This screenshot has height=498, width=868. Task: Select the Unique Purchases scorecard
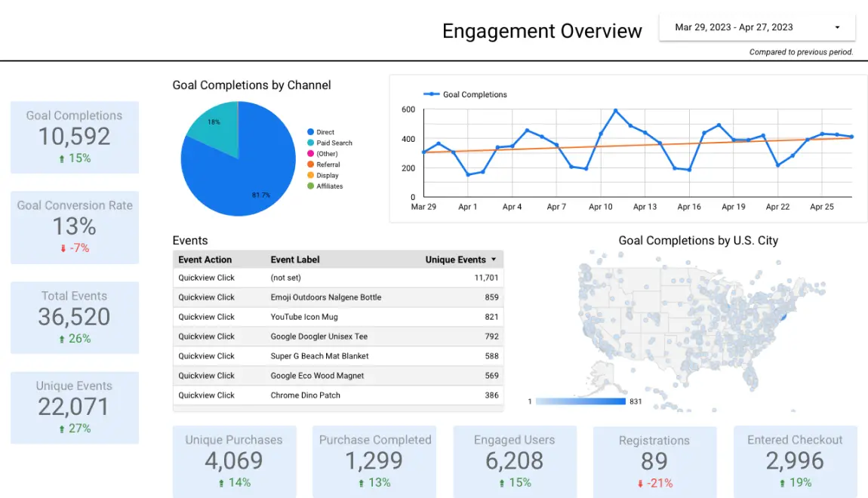coord(234,462)
